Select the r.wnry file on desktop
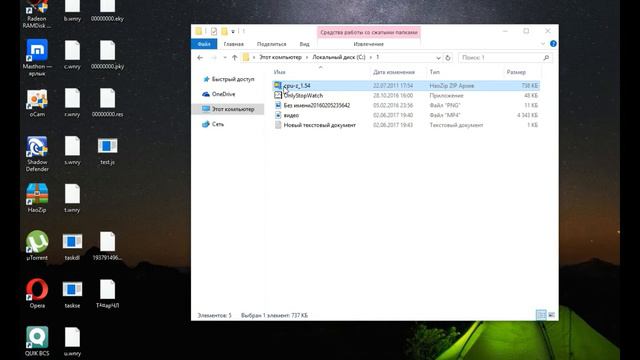The width and height of the screenshot is (640, 360). (72, 103)
